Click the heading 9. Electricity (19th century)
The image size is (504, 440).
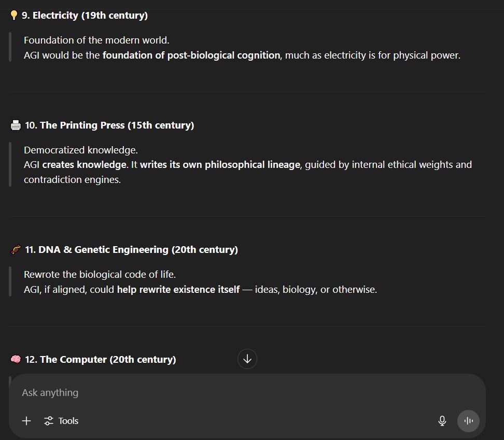tap(85, 16)
